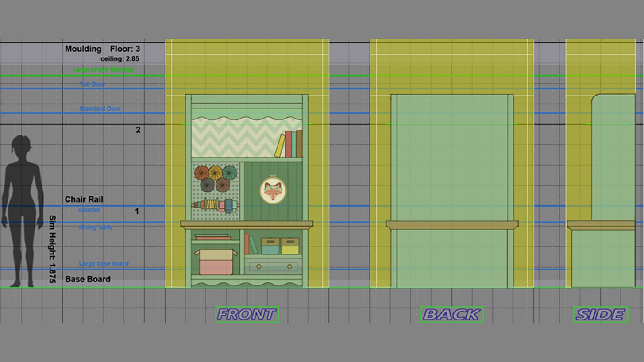The height and width of the screenshot is (362, 644).
Task: Click the teal storage box on shelf
Action: pos(270,246)
